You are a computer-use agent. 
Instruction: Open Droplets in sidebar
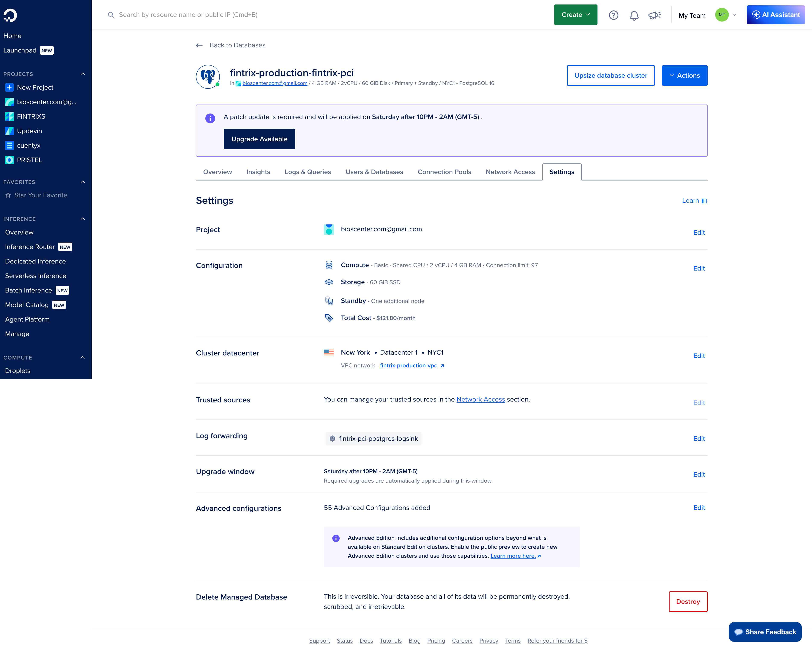point(18,371)
